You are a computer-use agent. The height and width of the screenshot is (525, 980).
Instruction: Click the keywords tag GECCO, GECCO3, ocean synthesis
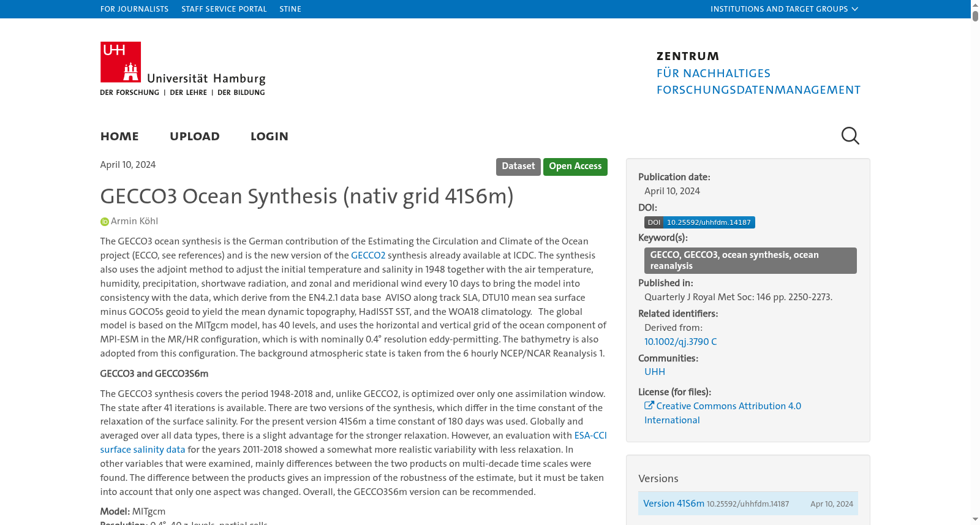pyautogui.click(x=750, y=260)
